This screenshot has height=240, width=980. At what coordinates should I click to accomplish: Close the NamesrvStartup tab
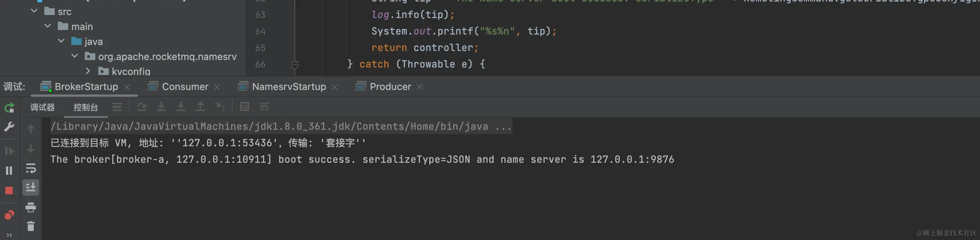click(x=335, y=87)
